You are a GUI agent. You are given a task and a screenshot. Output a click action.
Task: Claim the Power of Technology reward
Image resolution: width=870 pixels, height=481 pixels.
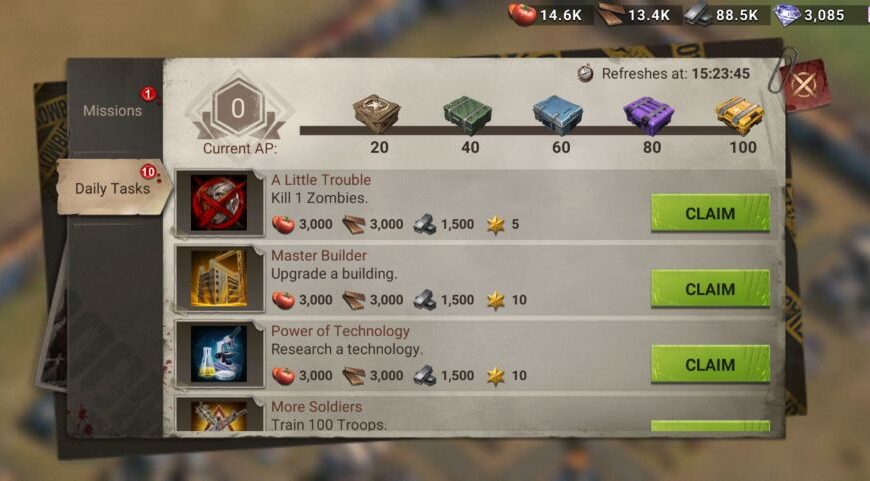pos(710,364)
